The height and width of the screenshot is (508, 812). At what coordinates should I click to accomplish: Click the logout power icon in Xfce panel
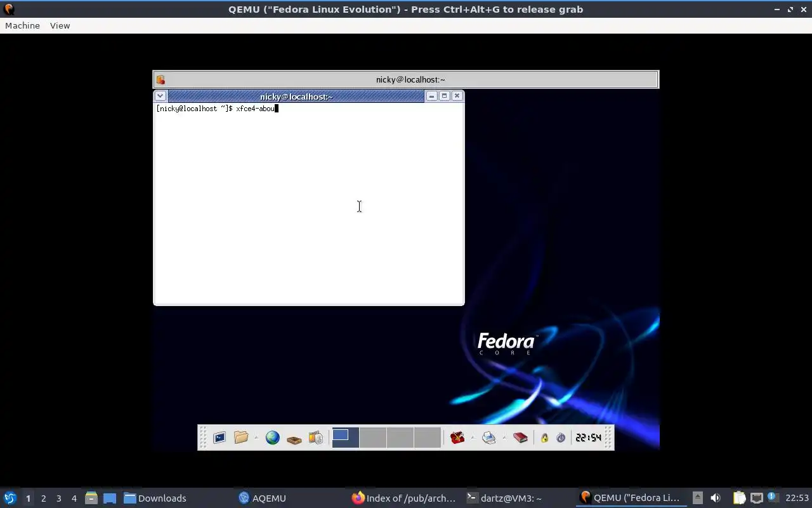point(561,438)
